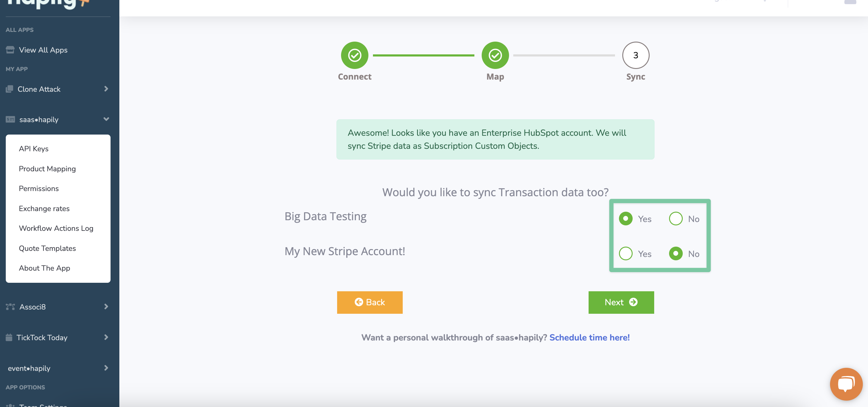This screenshot has width=868, height=407.
Task: Click the TickTock Today calendar icon
Action: pyautogui.click(x=9, y=337)
